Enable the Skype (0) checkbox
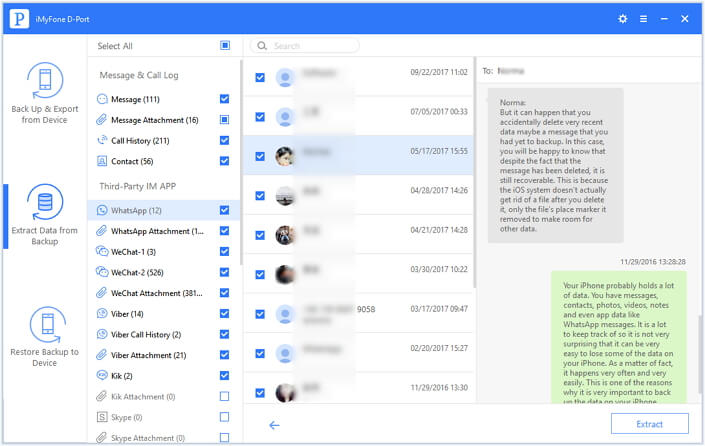 (x=224, y=417)
